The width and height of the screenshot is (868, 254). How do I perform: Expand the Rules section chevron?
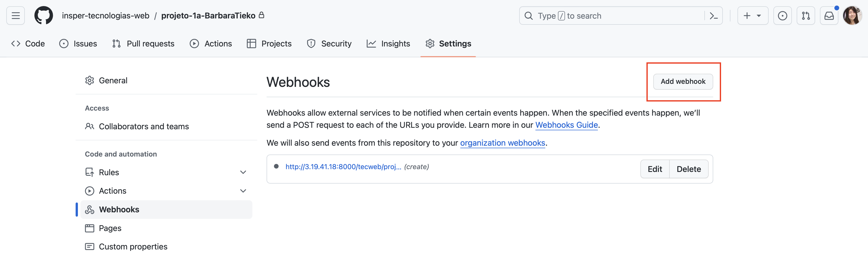pyautogui.click(x=243, y=172)
